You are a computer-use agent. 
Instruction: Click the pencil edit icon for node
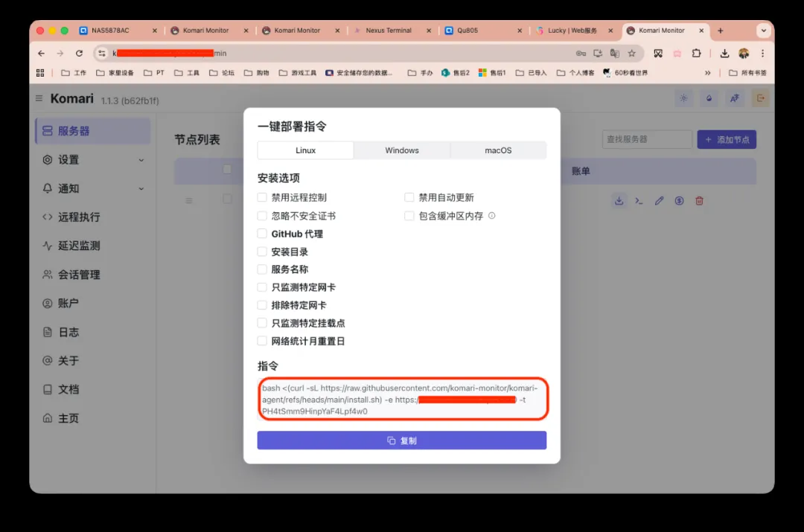[659, 201]
